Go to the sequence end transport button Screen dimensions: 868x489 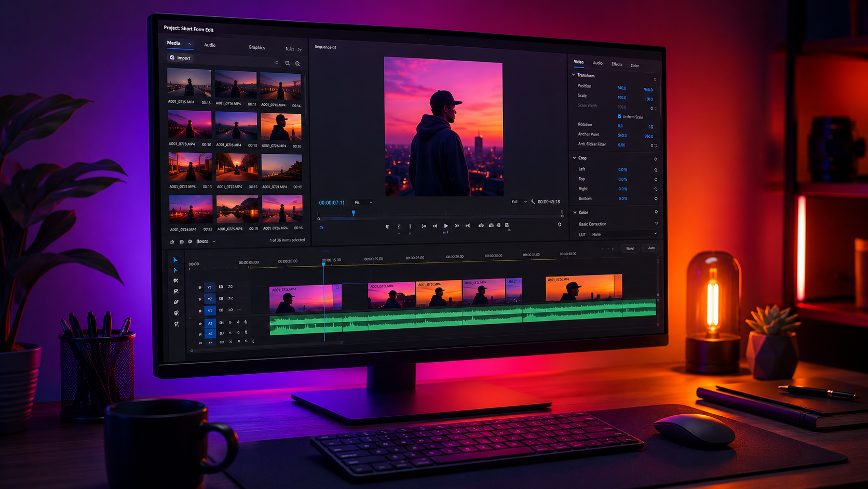(x=468, y=226)
